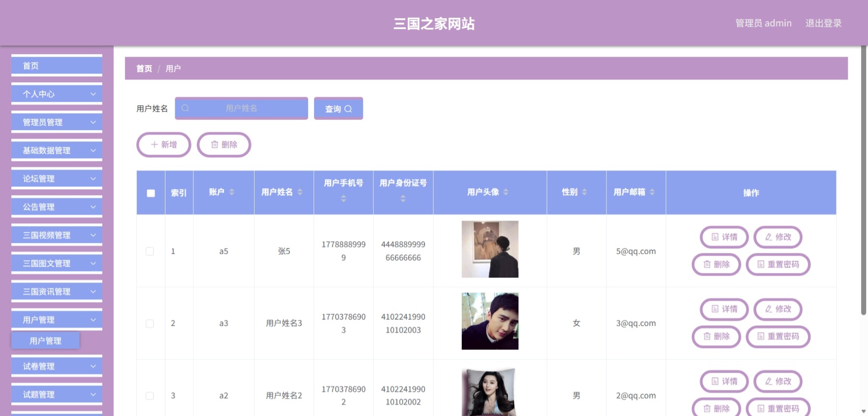Check the row checkbox for a2
868x416 pixels.
click(150, 396)
